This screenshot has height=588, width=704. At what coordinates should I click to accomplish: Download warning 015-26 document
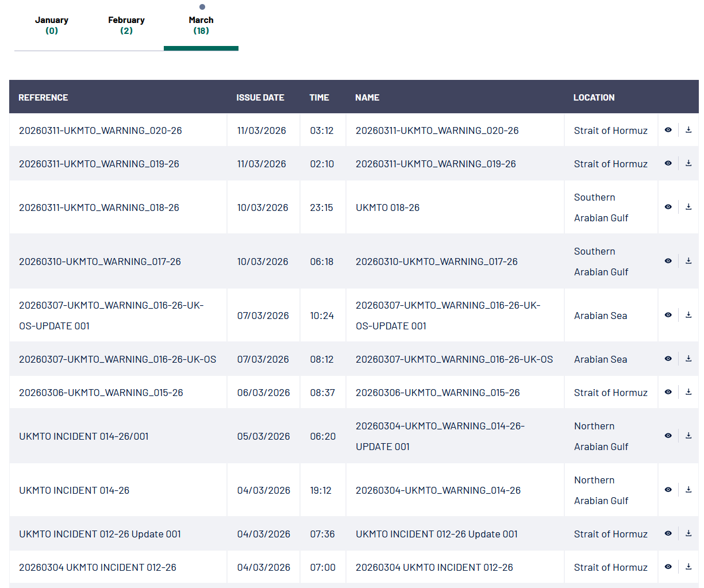[688, 392]
